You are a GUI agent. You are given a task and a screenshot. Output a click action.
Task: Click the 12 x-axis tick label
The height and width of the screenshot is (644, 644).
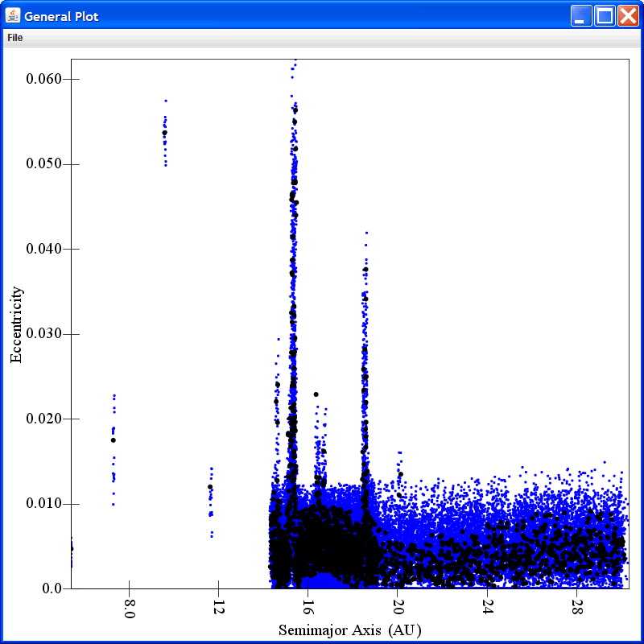pyautogui.click(x=218, y=607)
